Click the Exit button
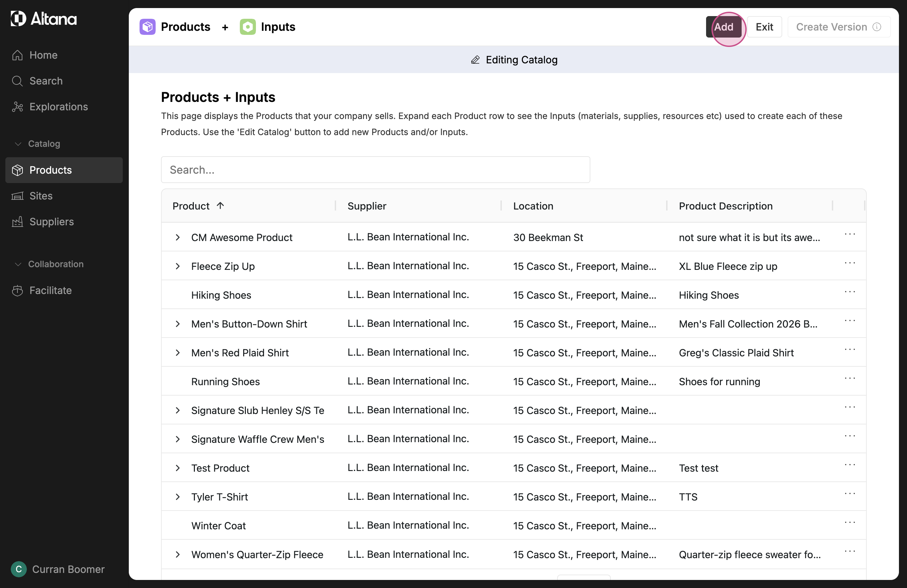907x588 pixels. click(764, 27)
